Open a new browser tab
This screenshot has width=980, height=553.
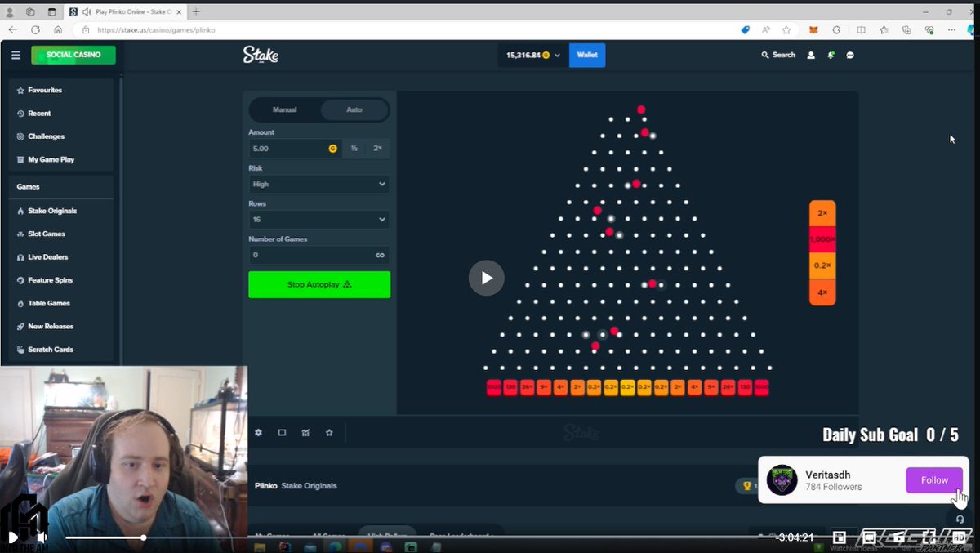point(196,11)
